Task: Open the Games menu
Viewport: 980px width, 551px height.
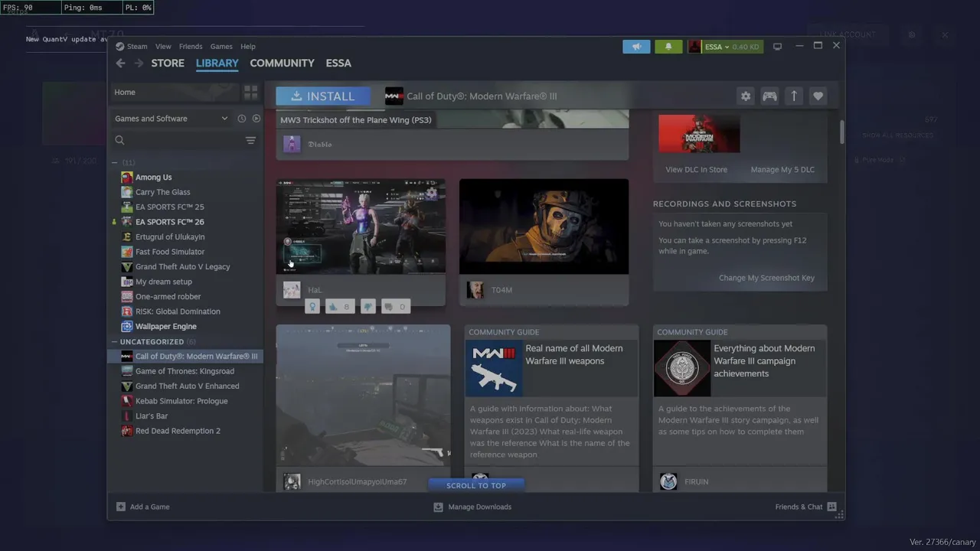Action: pyautogui.click(x=221, y=47)
